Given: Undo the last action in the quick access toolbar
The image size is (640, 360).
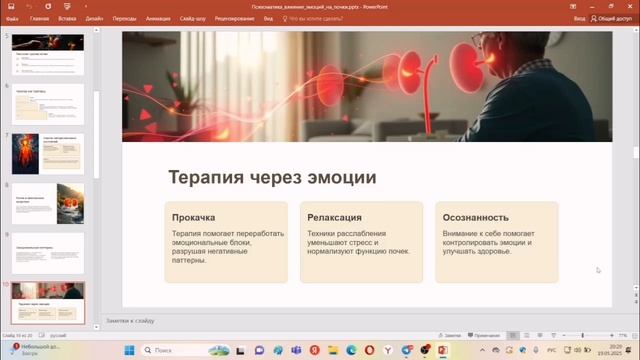Looking at the screenshot, I should [29, 7].
